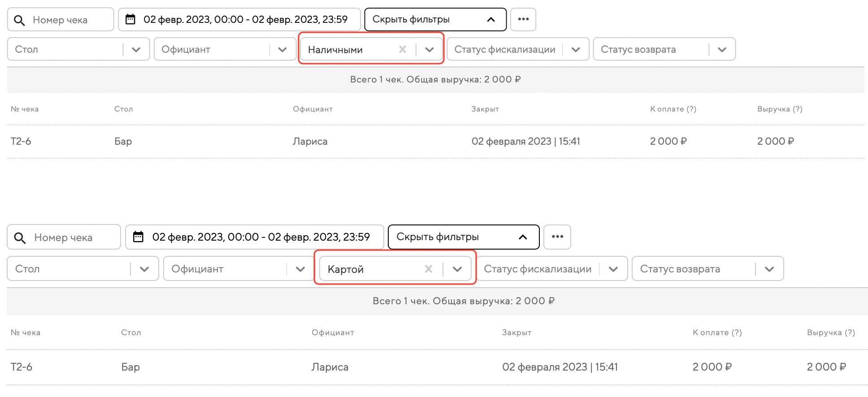868x397 pixels.
Task: Clear the Картой payment filter with X
Action: point(428,269)
